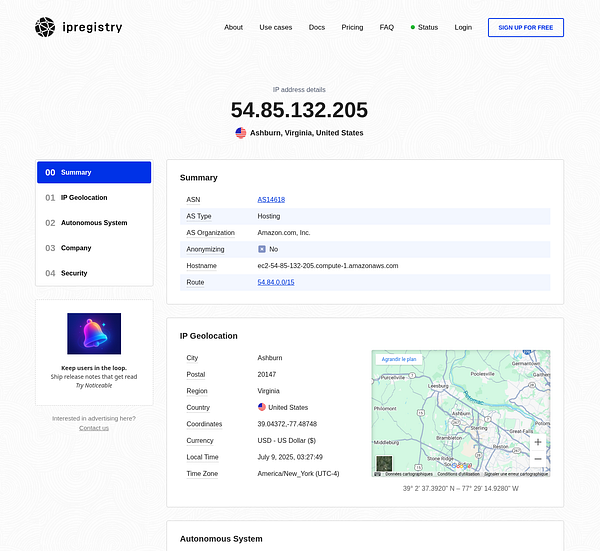
Task: Click 'America/New_York (UTC-4)' time zone value
Action: (x=298, y=473)
